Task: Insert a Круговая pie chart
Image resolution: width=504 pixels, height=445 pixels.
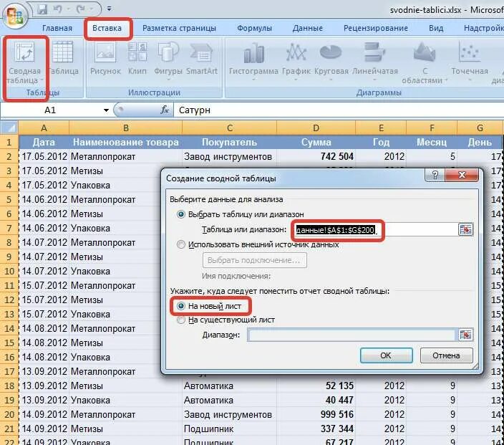Action: (331, 61)
